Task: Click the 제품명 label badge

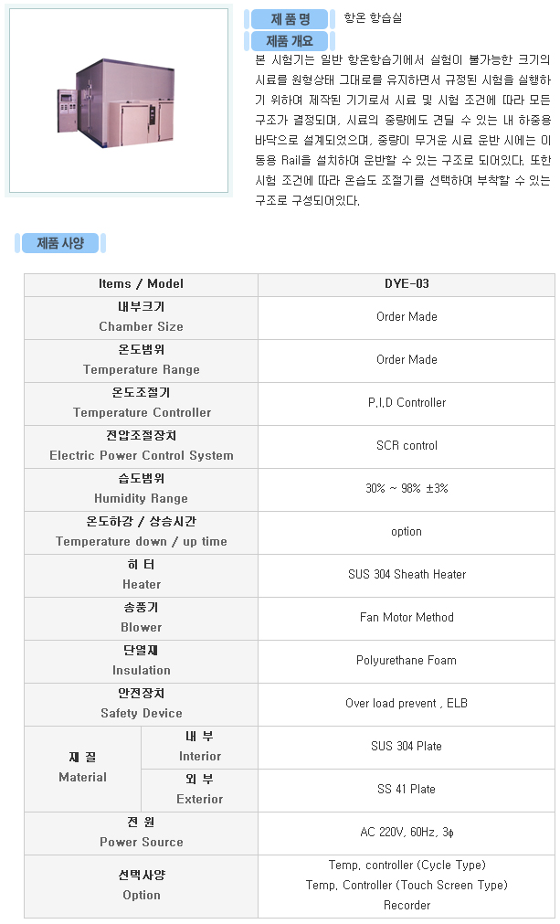Action: click(x=291, y=19)
